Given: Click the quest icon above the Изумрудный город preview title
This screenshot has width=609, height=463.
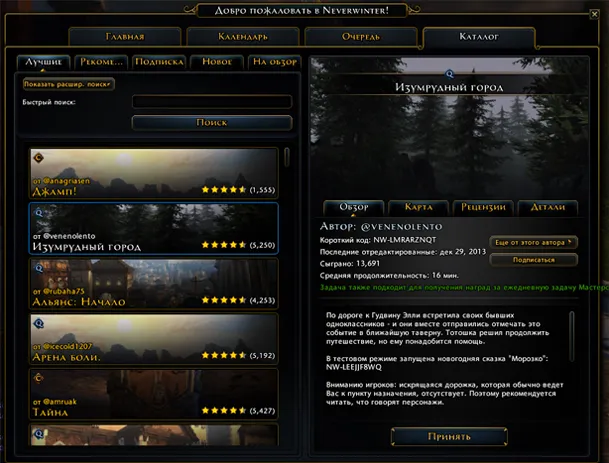Looking at the screenshot, I should pyautogui.click(x=449, y=74).
